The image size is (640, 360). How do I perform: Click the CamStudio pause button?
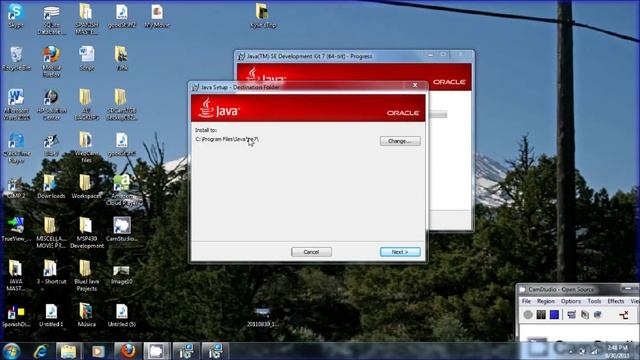[541, 314]
